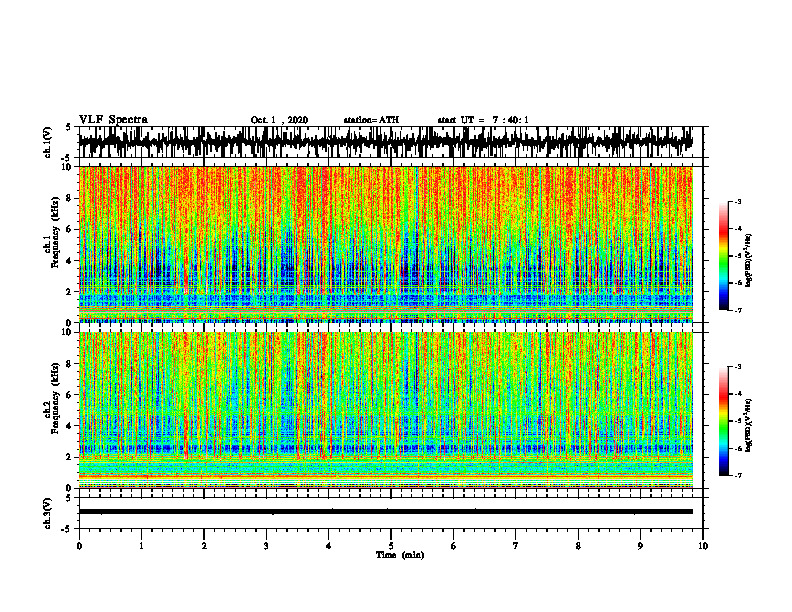Select the date label Oct. 1, 2020

[x=279, y=120]
